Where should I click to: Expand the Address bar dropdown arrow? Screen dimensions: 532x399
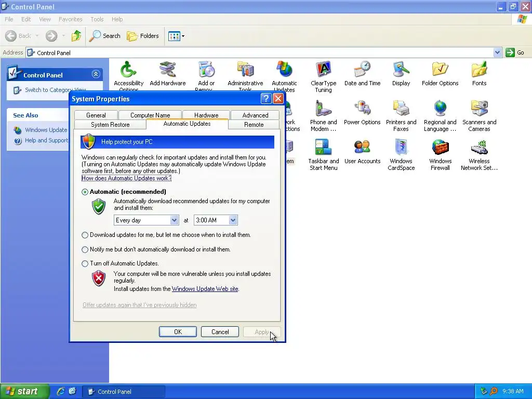point(497,52)
